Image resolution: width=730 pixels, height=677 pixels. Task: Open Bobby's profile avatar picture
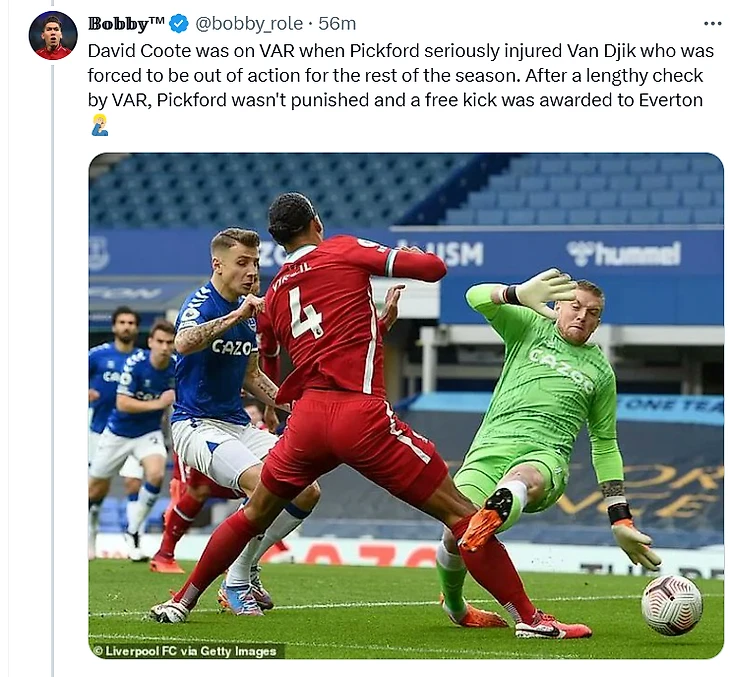pyautogui.click(x=53, y=35)
